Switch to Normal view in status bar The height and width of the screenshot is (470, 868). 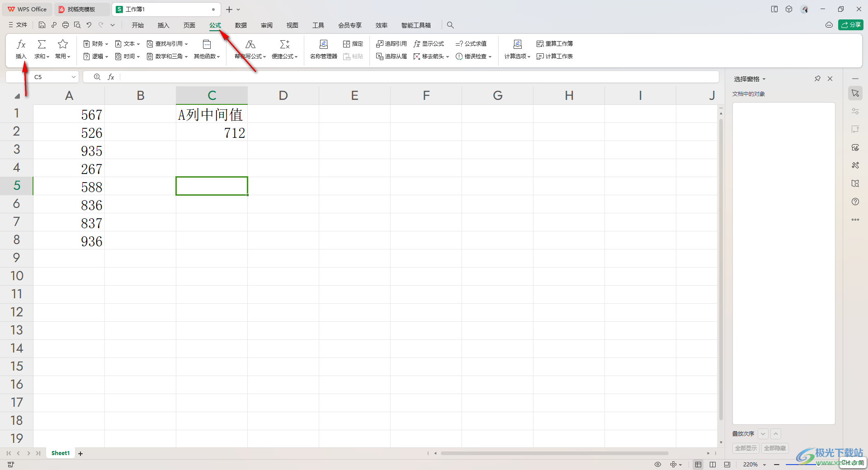click(698, 465)
